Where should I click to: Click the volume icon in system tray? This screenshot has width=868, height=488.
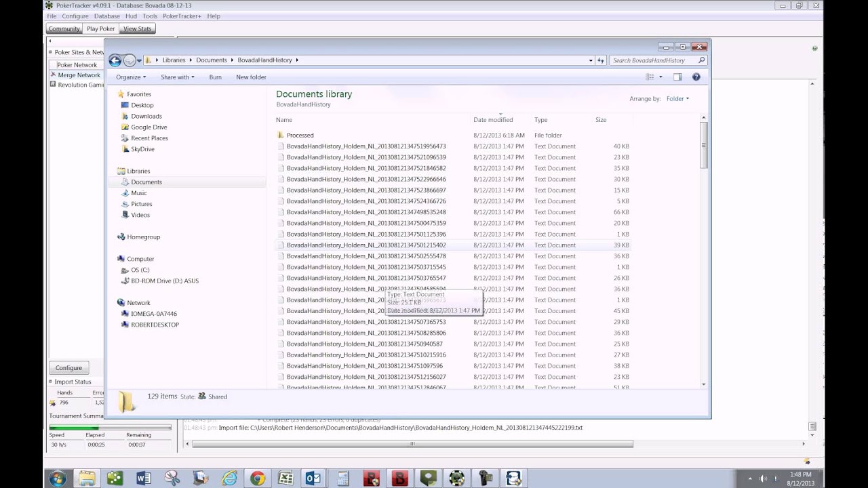click(x=763, y=479)
